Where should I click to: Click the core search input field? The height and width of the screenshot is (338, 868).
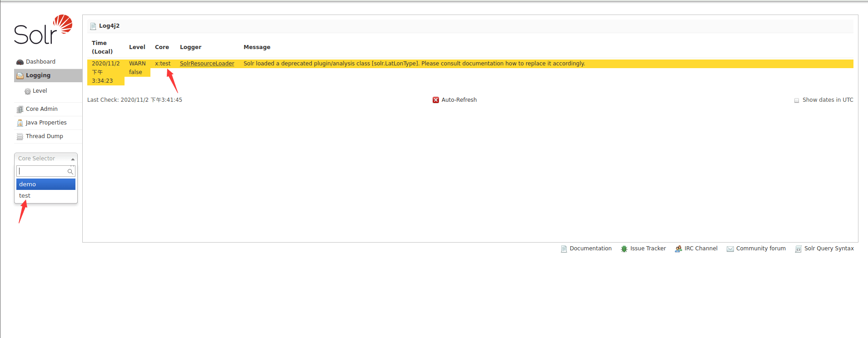tap(42, 171)
